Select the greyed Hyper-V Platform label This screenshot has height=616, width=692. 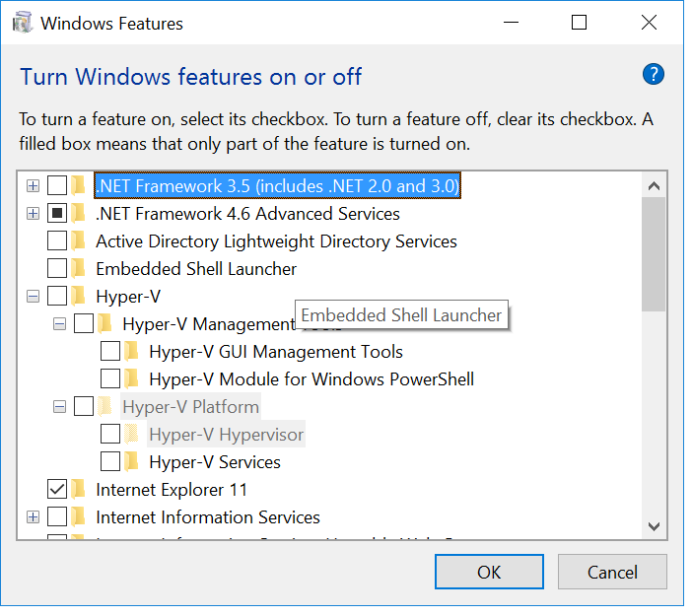(x=190, y=406)
